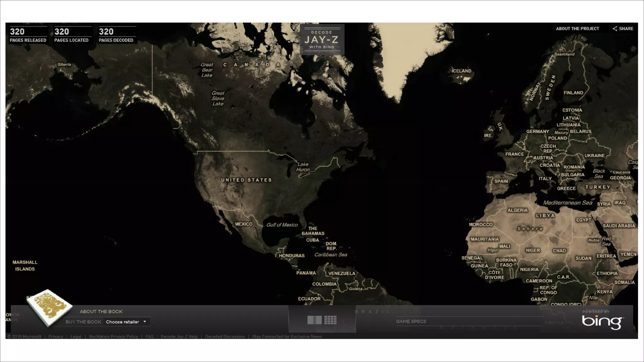Viewport: 644px width, 362px height.
Task: Open Decoded Discussion link
Action: 225,337
